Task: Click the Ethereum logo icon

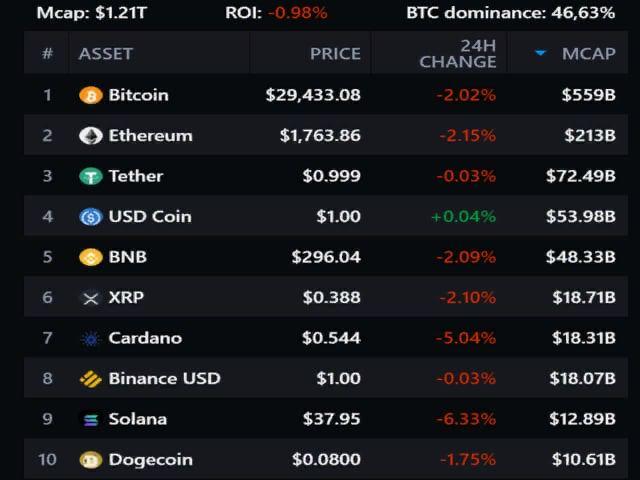Action: pyautogui.click(x=91, y=136)
